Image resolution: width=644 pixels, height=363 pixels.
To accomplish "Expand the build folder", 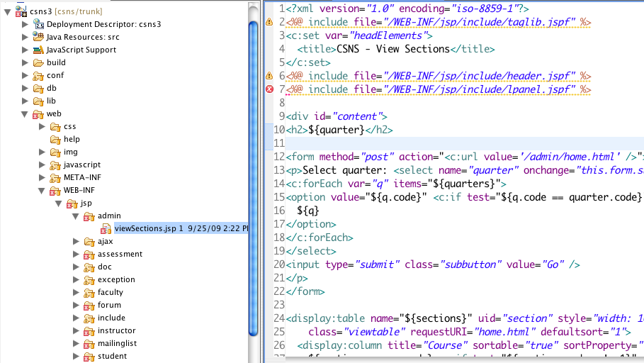I will pos(26,62).
